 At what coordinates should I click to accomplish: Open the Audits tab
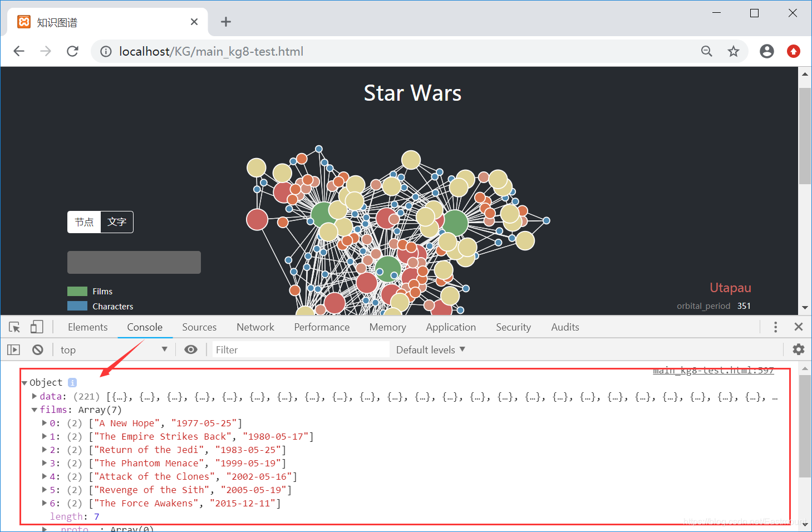point(565,327)
